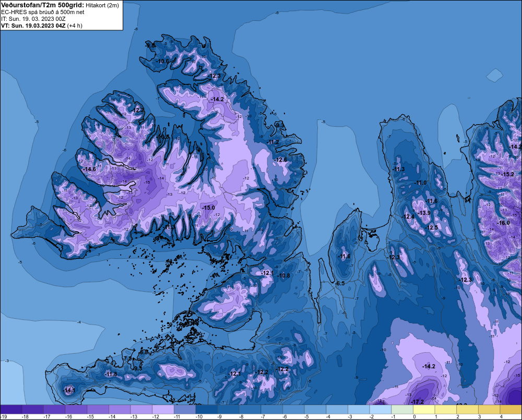Select the initial time 'IT: Sun. 19. 03. 2023 00Z'
Image resolution: width=522 pixels, height=420 pixels.
pos(33,19)
